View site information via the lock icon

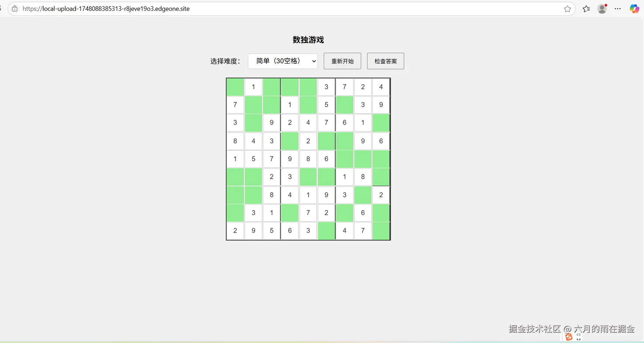click(14, 9)
